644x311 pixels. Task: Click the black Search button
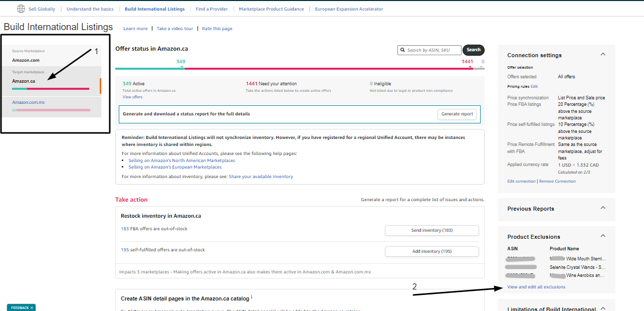point(474,50)
